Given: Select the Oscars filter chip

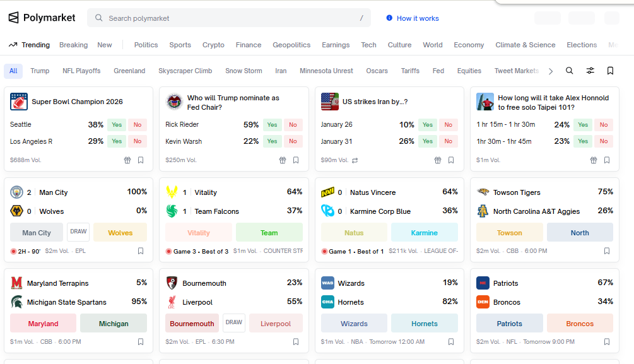Looking at the screenshot, I should (x=377, y=71).
